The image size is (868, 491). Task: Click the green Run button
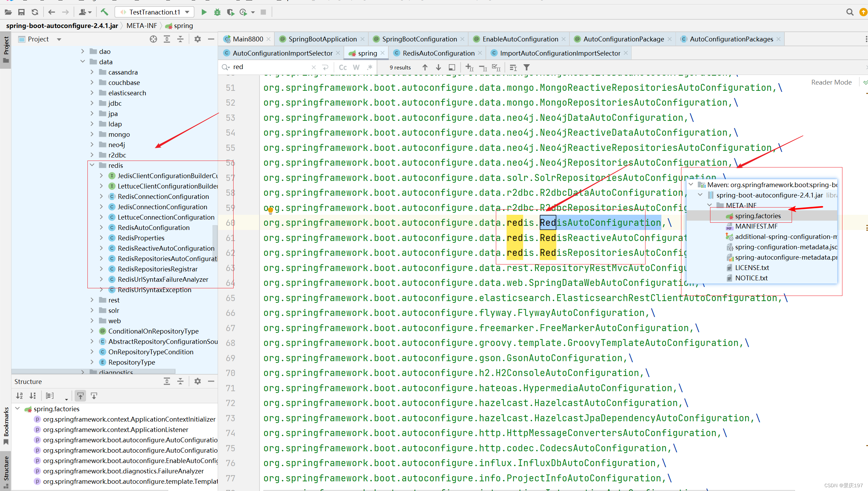pos(204,12)
